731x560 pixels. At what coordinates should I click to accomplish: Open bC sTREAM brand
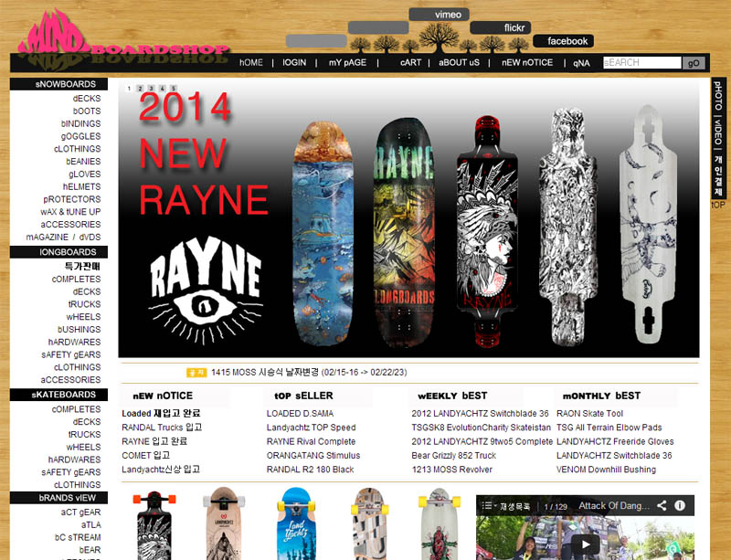click(x=78, y=537)
